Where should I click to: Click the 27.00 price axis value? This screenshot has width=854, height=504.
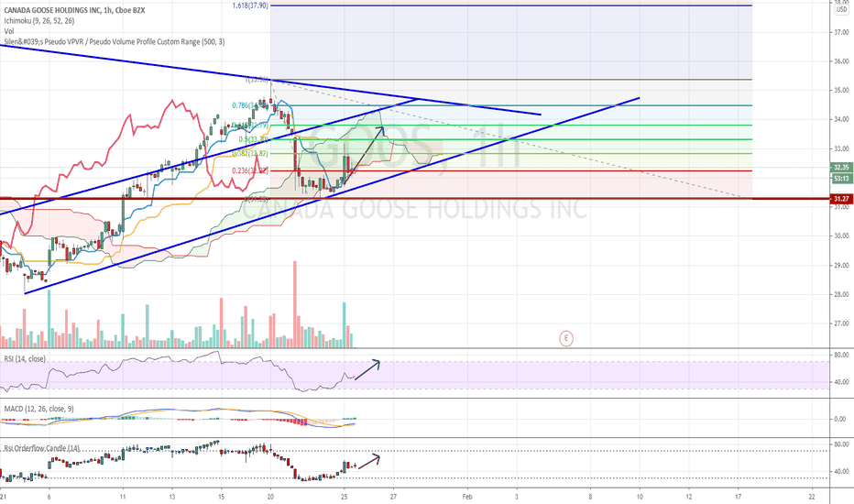click(x=841, y=323)
